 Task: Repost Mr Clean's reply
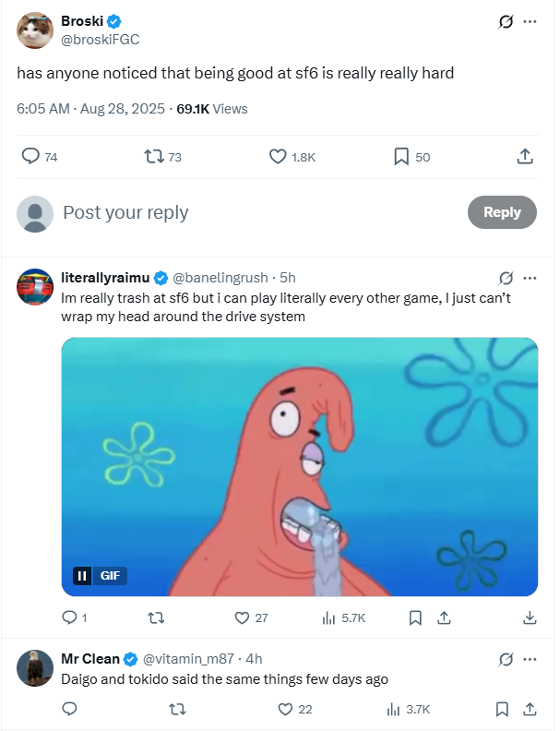pyautogui.click(x=176, y=710)
